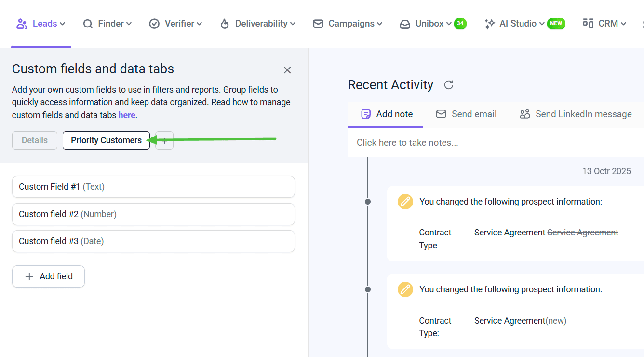Open the Verifier dropdown
This screenshot has width=644, height=357.
tap(175, 24)
